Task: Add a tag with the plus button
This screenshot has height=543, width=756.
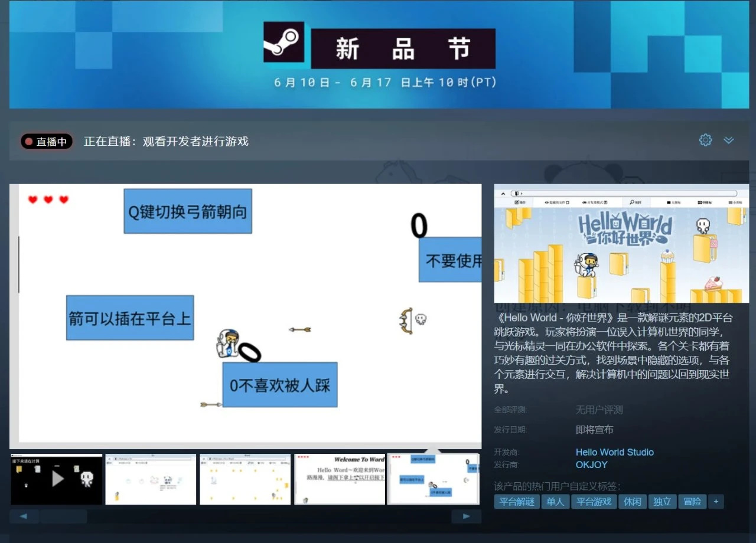Action: tap(716, 502)
